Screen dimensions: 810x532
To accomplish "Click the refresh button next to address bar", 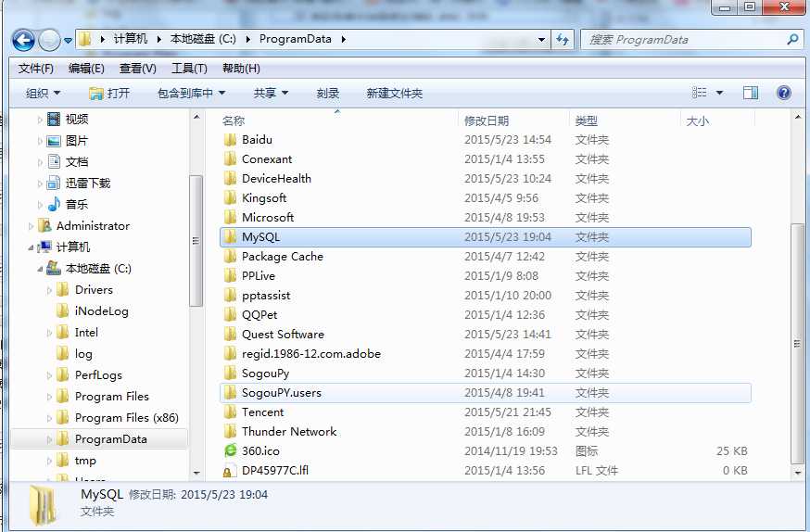I will [562, 39].
